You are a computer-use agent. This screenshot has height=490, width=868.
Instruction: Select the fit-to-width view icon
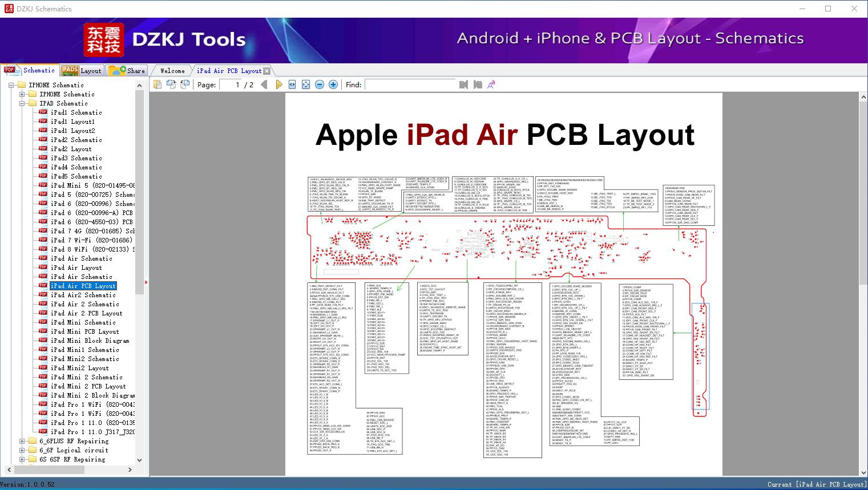coord(292,84)
